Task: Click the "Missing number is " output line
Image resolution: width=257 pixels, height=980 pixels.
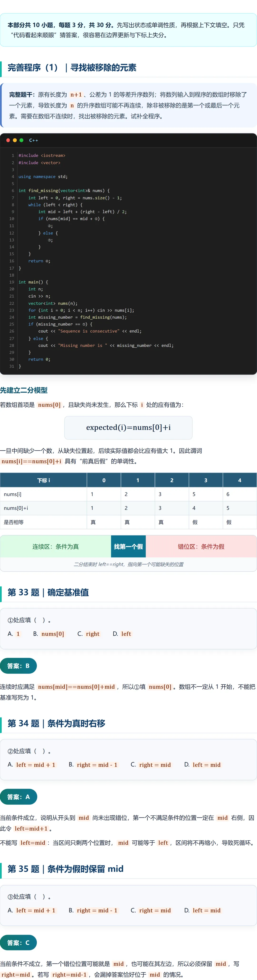Action: pos(106,345)
